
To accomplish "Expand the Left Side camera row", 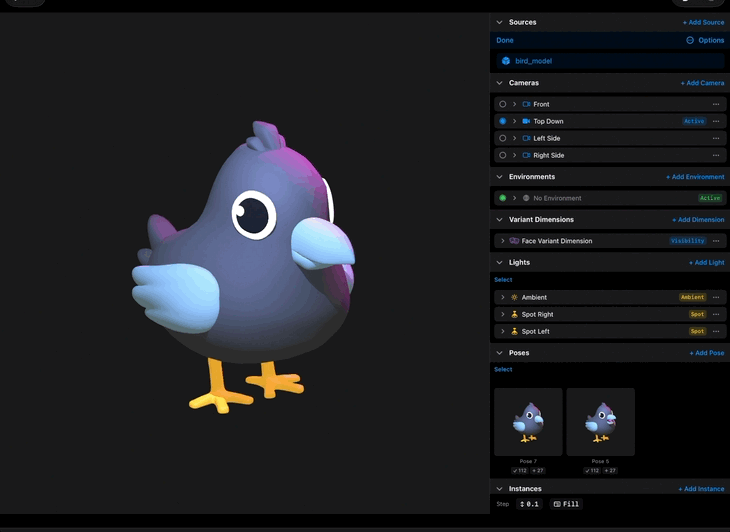I will pos(514,138).
